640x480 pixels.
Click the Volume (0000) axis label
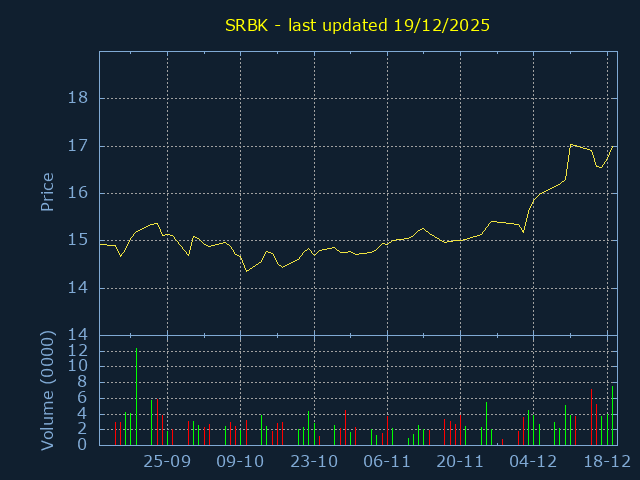click(x=47, y=388)
